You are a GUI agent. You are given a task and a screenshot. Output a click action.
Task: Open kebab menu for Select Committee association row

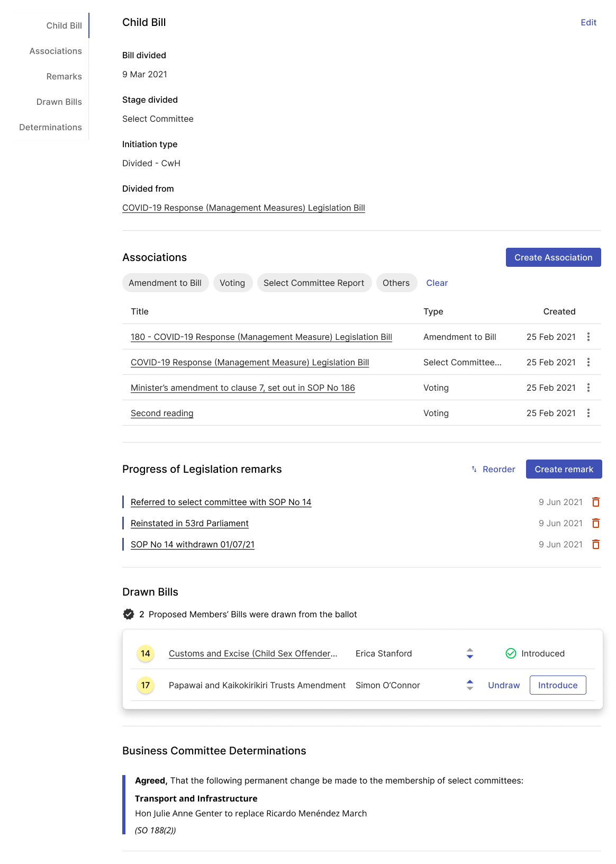click(x=588, y=362)
